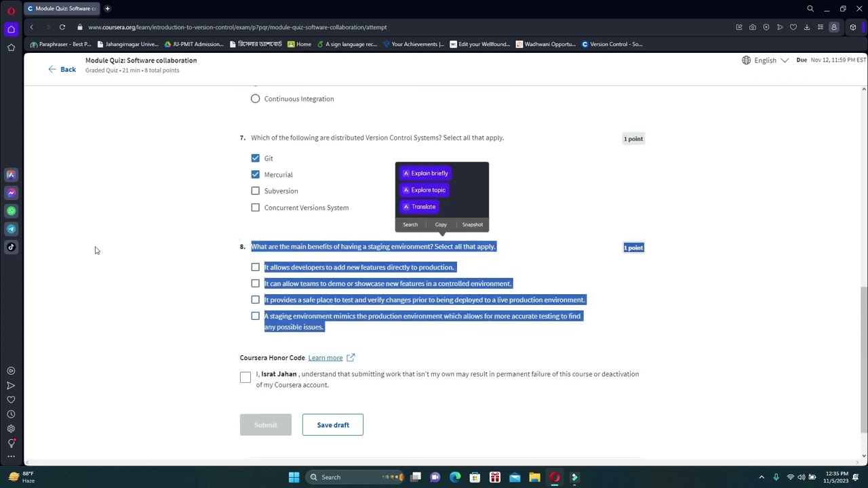Open the profile account icon

pyautogui.click(x=834, y=27)
